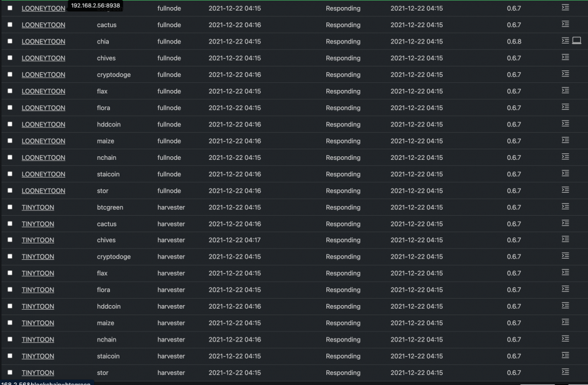Click 'staicoin' cell in LOONEYTOON fullnode row
The image size is (588, 385).
[108, 175]
